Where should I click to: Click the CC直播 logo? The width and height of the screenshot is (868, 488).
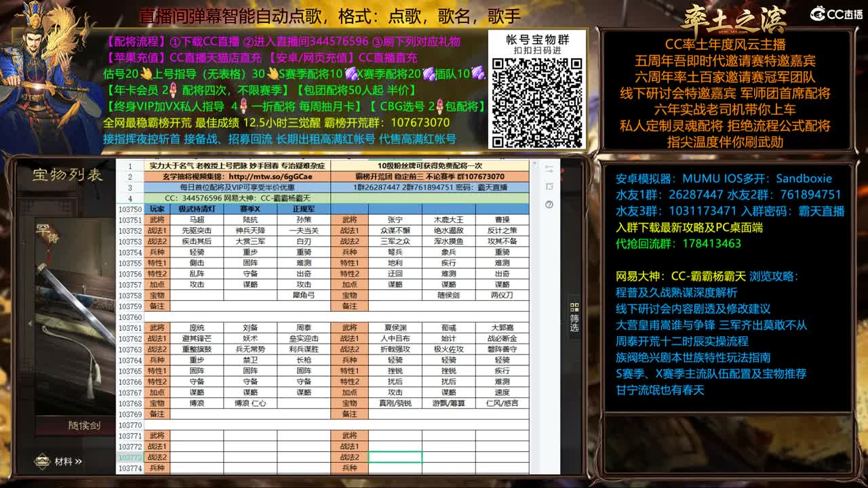click(837, 14)
